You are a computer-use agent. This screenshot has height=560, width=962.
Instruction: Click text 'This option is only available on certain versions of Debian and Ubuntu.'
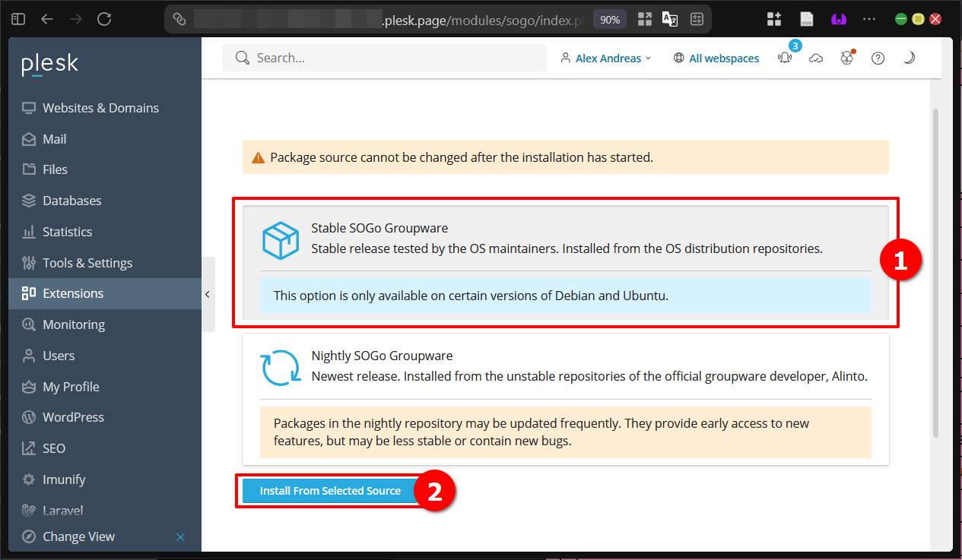pyautogui.click(x=471, y=296)
